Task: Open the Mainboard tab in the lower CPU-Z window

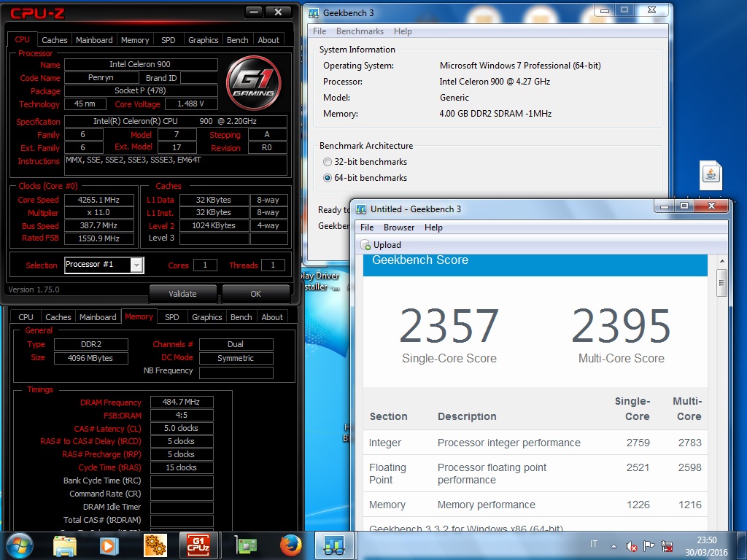Action: [x=98, y=317]
